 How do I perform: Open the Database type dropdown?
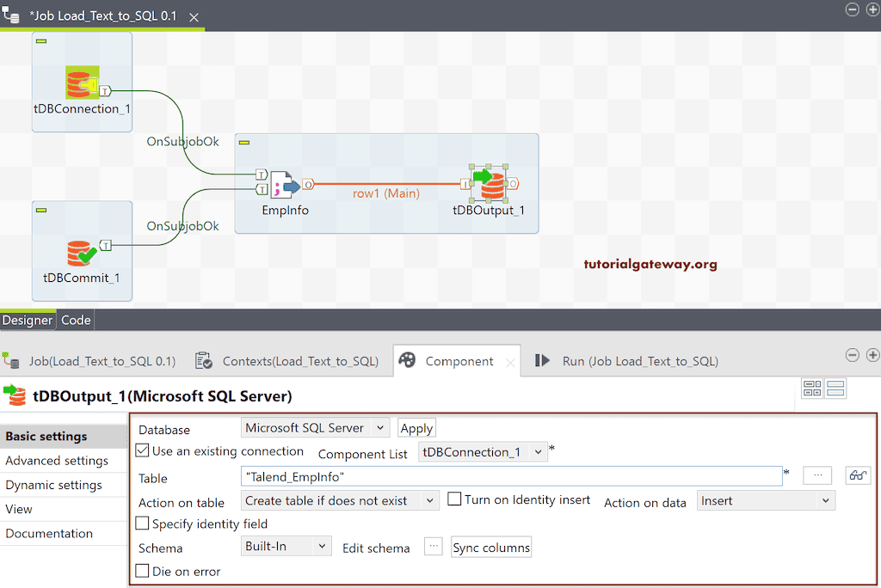coord(314,427)
